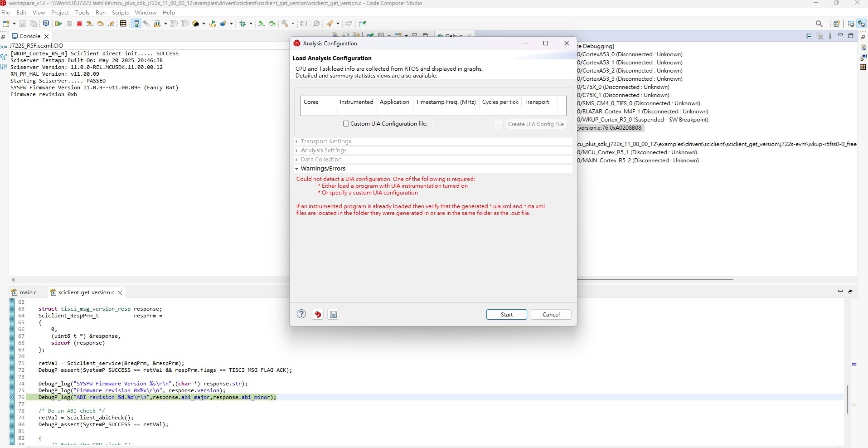Click the Build hammer toolbar icon
Image resolution: width=868 pixels, height=448 pixels.
285,24
